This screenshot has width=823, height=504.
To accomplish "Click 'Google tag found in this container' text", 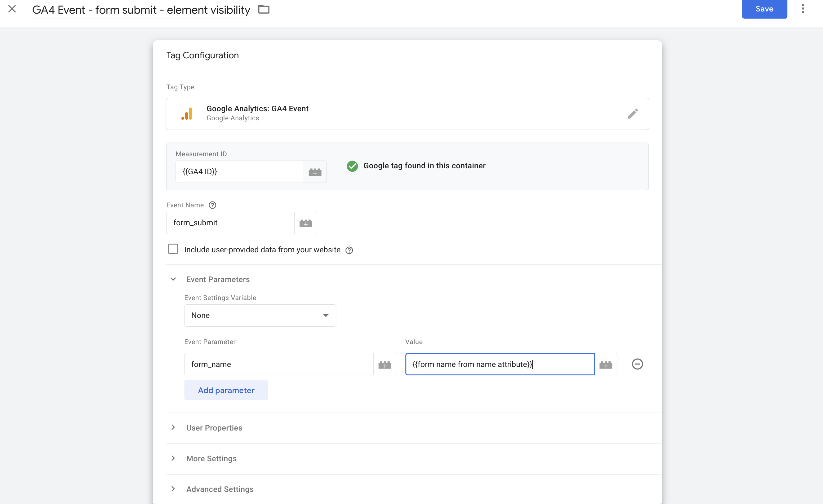I will 424,166.
